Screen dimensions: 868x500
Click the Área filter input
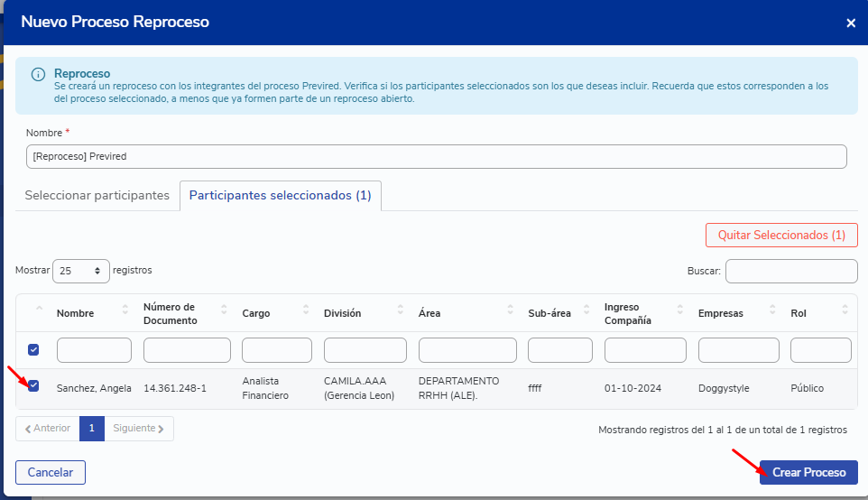click(467, 350)
